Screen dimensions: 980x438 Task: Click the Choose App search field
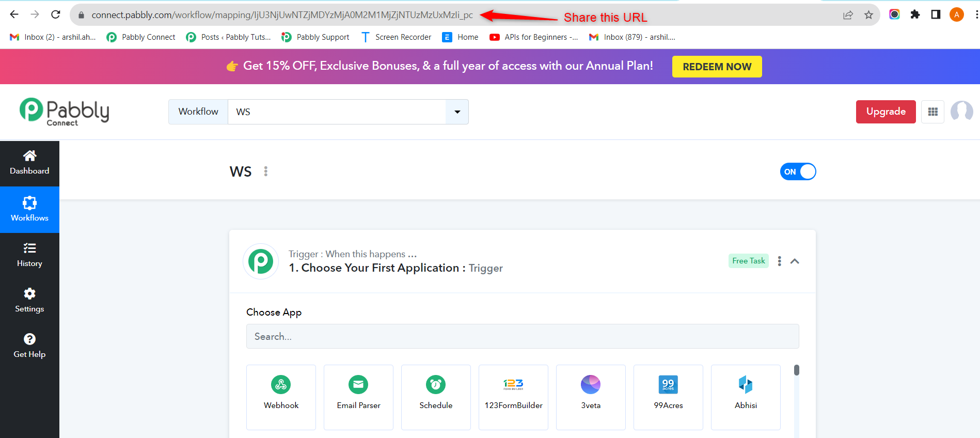pyautogui.click(x=523, y=336)
